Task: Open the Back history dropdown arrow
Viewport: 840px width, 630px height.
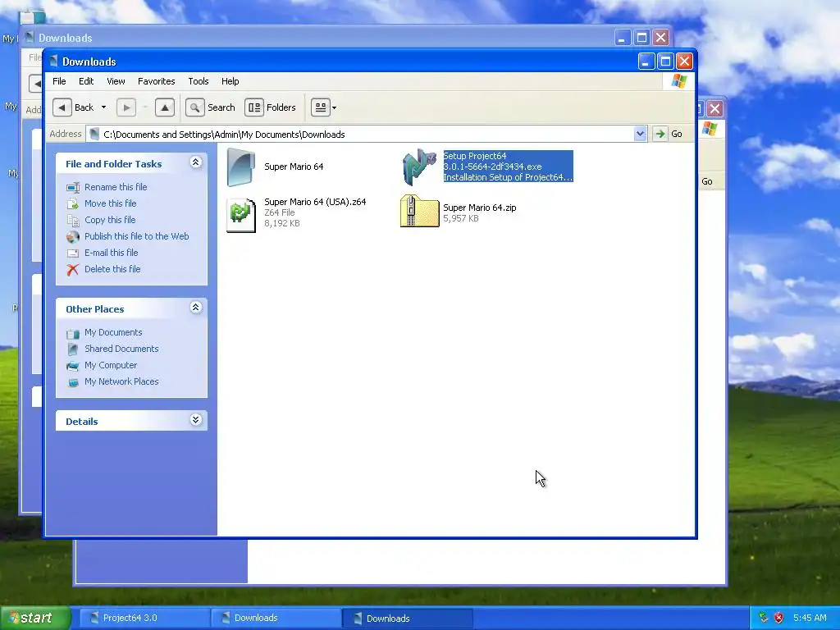Action: (104, 107)
